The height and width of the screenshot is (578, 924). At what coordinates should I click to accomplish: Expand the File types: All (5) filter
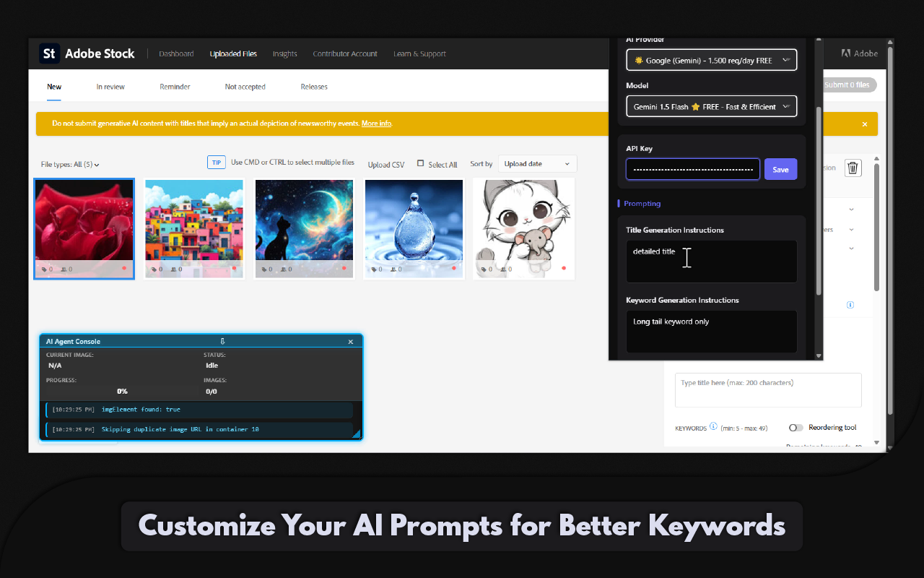pos(70,165)
